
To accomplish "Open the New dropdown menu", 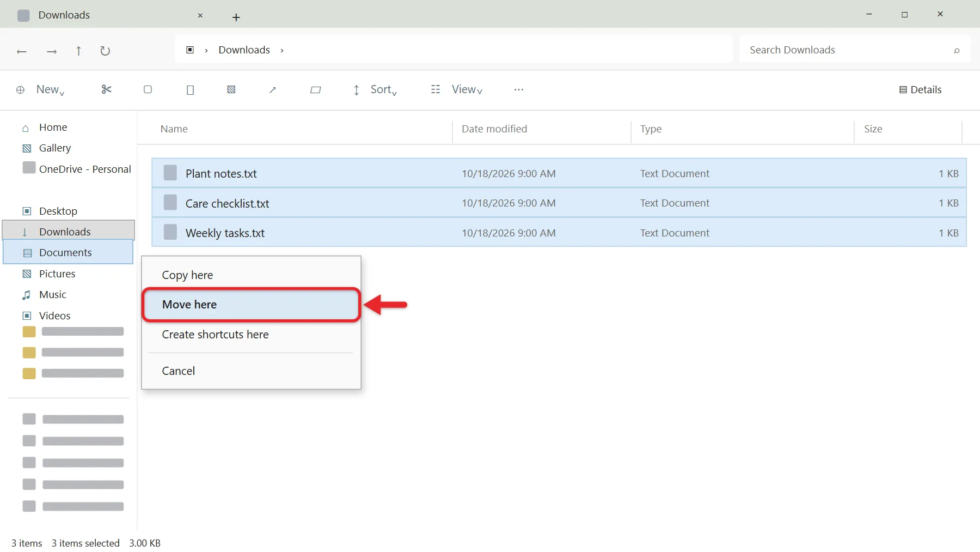I will click(x=40, y=89).
